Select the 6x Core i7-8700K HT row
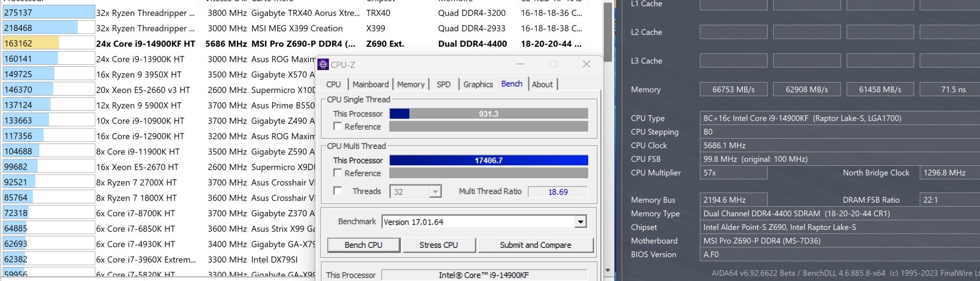Viewport: 980px width, 281px height. pyautogui.click(x=159, y=214)
